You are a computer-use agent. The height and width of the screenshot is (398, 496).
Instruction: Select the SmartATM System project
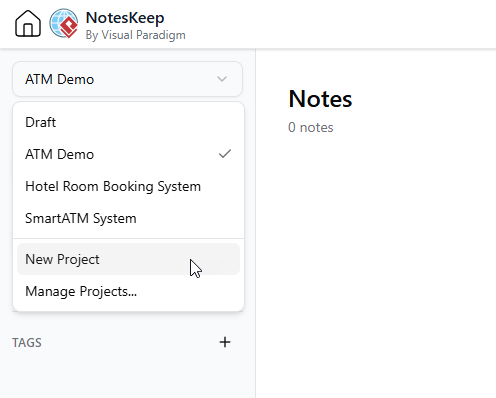(x=128, y=218)
